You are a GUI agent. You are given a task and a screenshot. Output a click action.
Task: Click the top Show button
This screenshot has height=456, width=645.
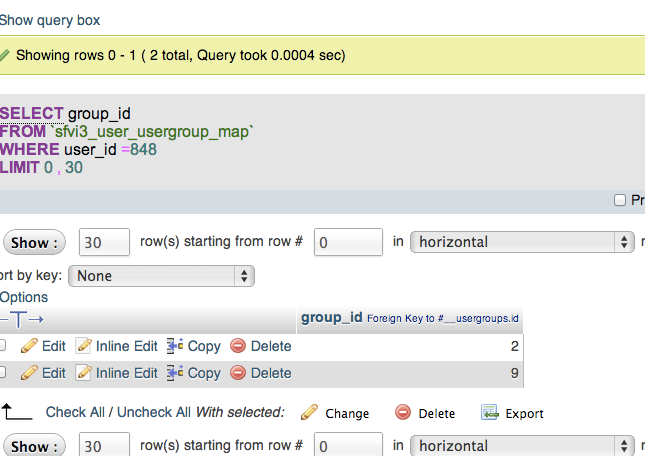pos(34,243)
